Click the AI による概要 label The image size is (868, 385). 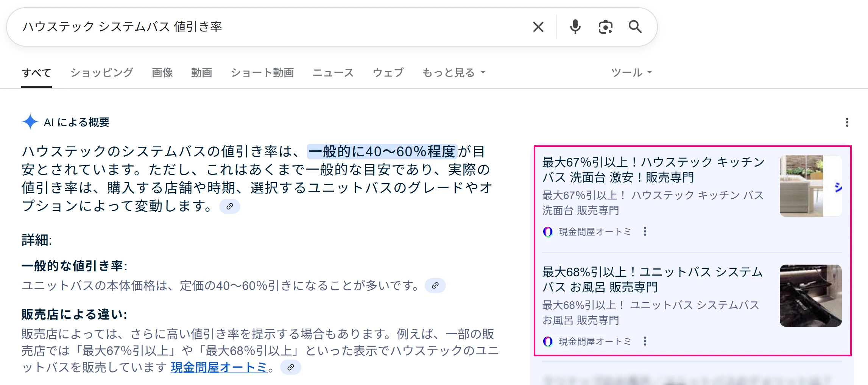tap(76, 122)
